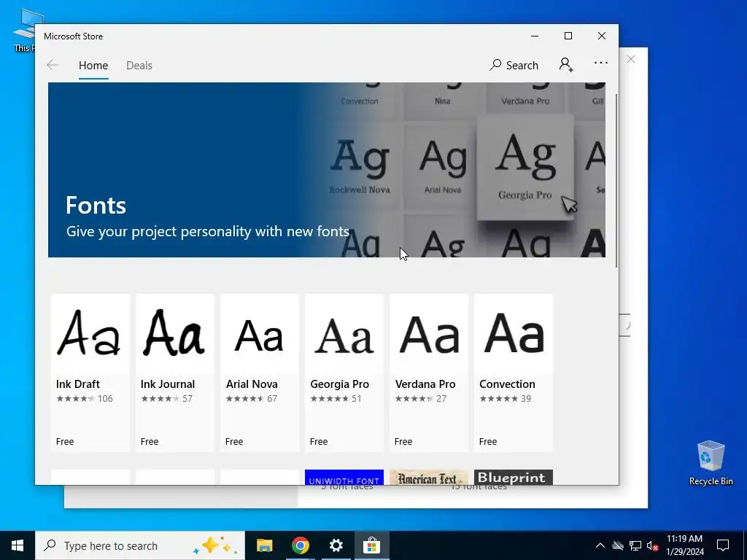Go back with the Store back arrow

pyautogui.click(x=53, y=65)
